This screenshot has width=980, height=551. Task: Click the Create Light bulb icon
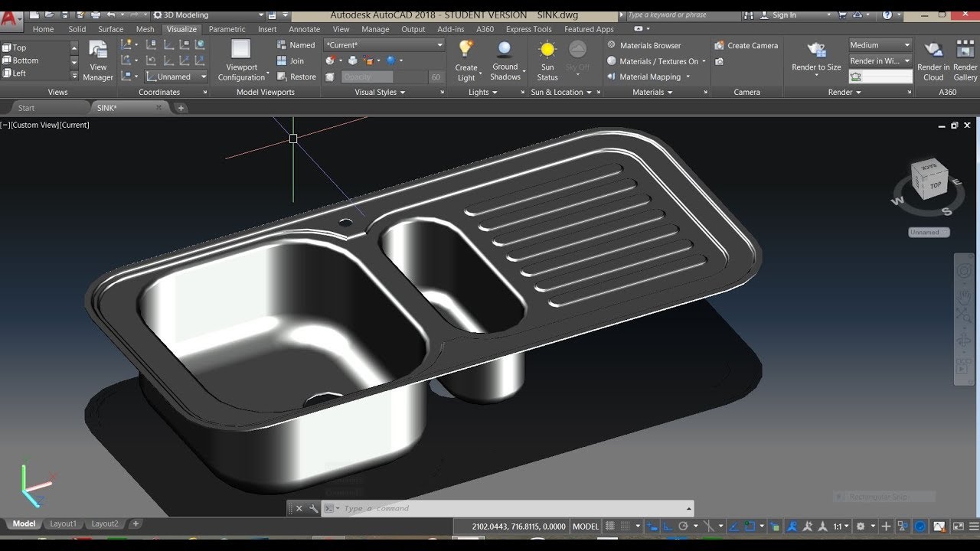[465, 49]
